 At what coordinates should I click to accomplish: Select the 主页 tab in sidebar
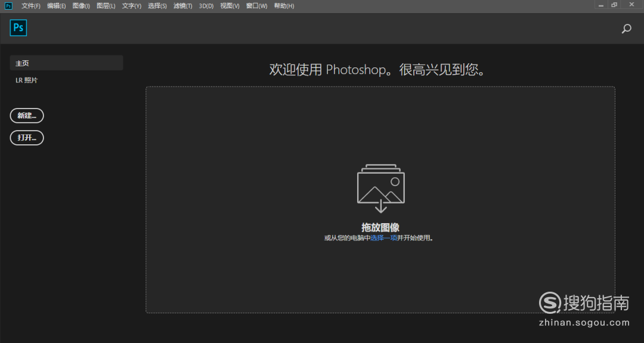pyautogui.click(x=67, y=63)
